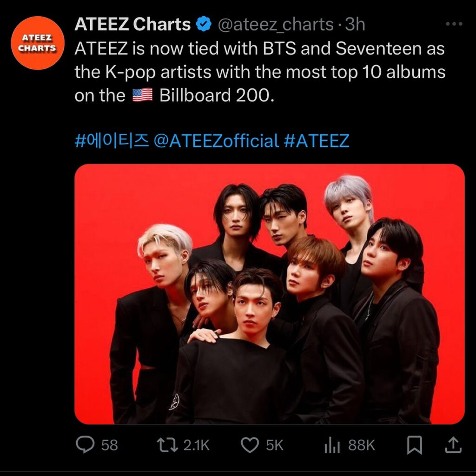
Task: Click the 58 replies count
Action: [110, 445]
